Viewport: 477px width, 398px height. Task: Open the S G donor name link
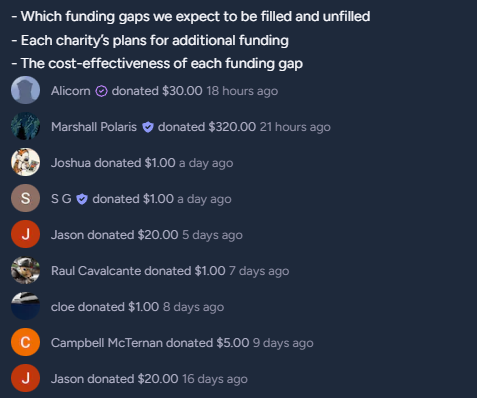coord(61,199)
